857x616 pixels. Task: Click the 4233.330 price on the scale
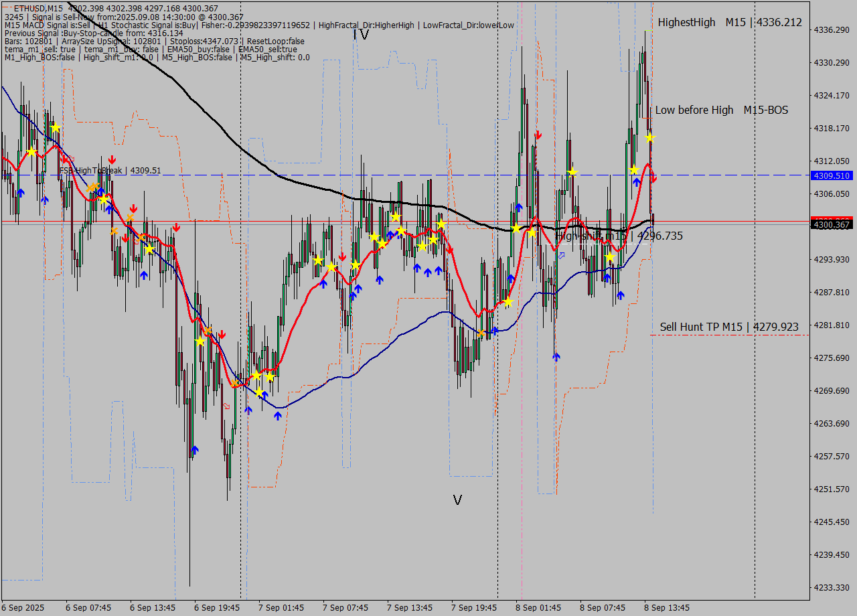tap(831, 588)
